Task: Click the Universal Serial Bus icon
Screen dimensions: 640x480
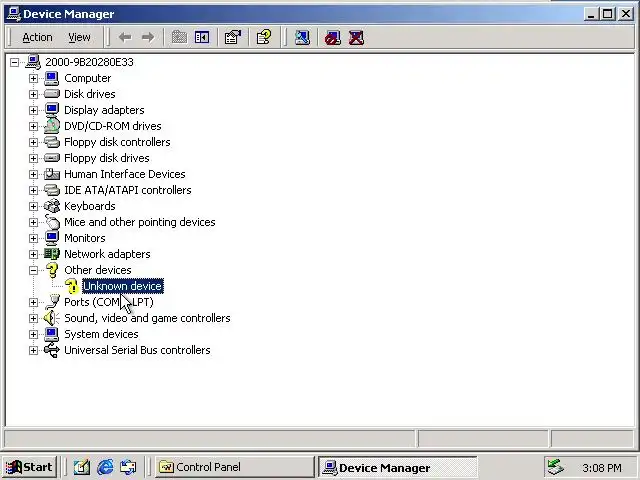Action: click(52, 350)
